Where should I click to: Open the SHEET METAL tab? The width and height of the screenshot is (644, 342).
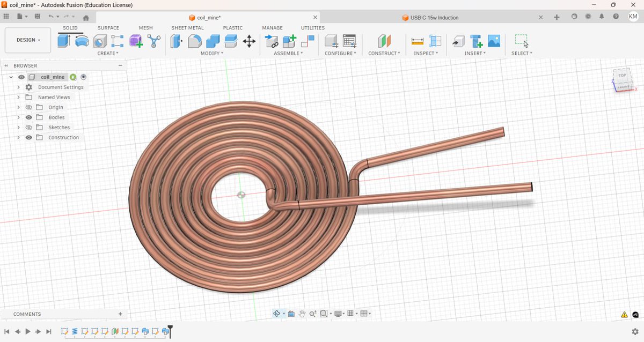point(187,28)
